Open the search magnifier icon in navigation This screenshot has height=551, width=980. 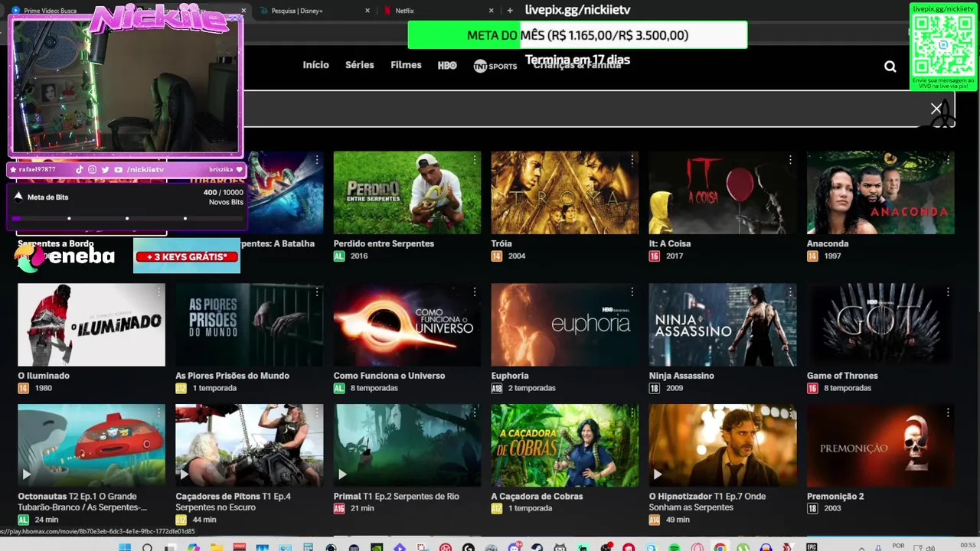[890, 67]
